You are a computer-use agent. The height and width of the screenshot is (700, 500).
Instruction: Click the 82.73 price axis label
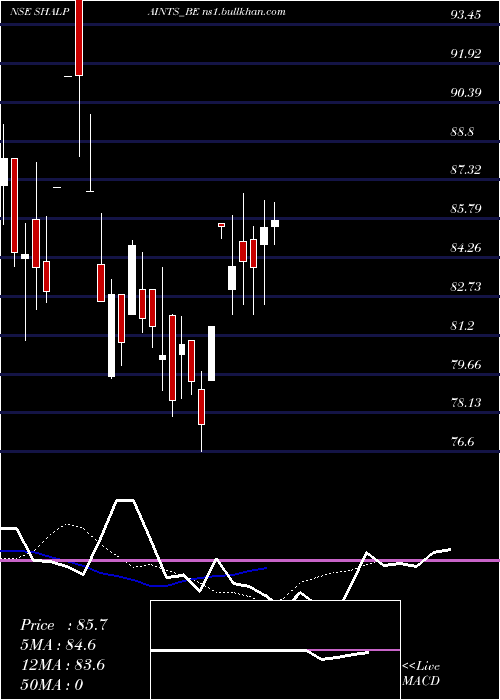point(466,286)
